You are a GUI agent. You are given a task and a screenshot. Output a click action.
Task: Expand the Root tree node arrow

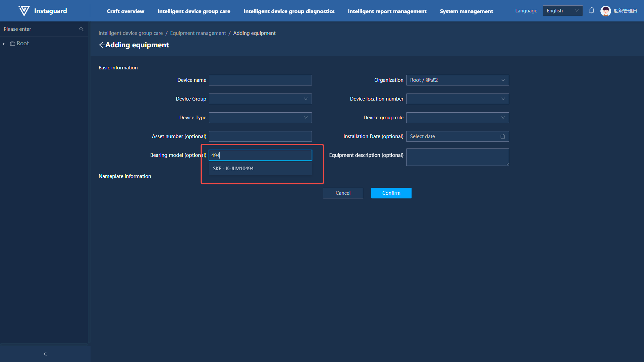tap(4, 44)
